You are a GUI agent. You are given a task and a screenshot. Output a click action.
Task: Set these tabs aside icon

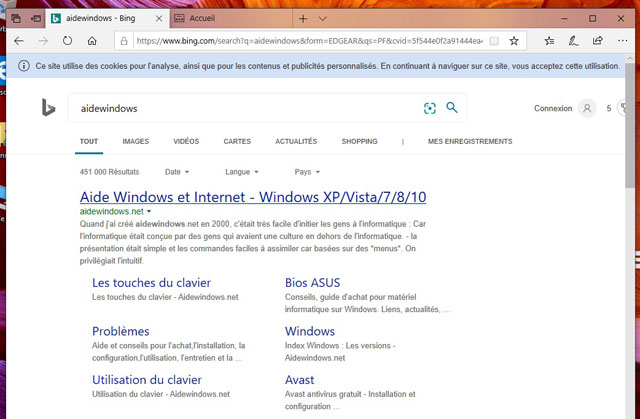click(36, 18)
